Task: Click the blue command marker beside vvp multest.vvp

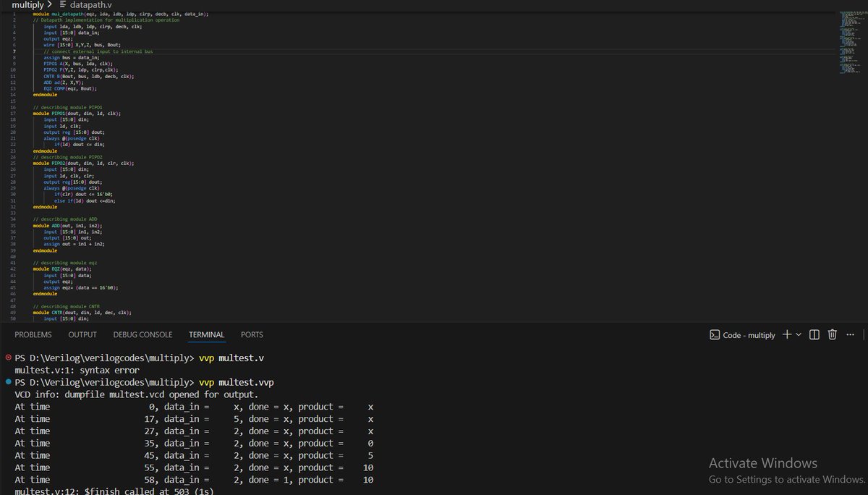Action: click(8, 381)
